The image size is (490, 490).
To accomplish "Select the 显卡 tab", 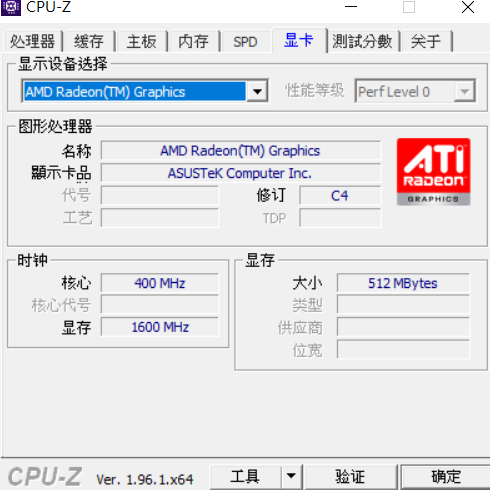I will point(299,40).
